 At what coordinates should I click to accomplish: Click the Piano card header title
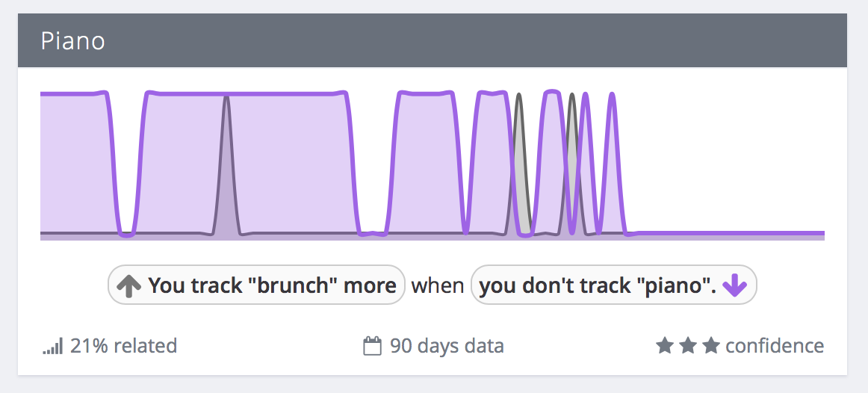[x=72, y=42]
